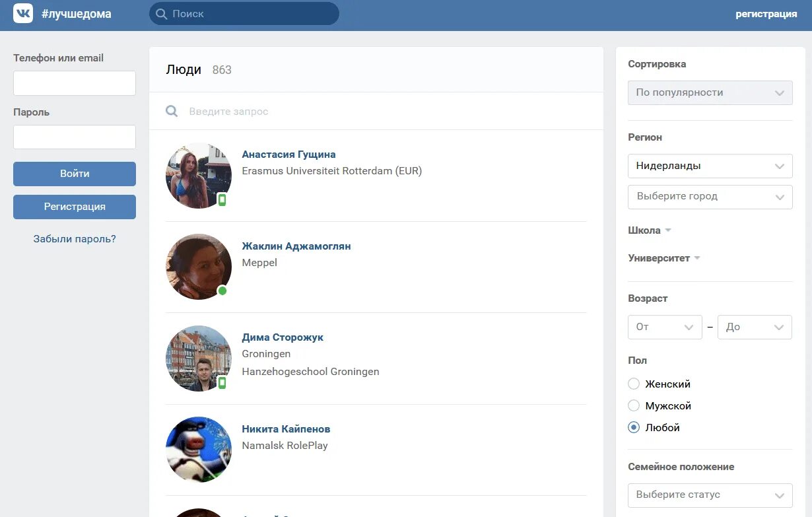Open Дима Сторожук's profile photo
812x517 pixels.
click(x=199, y=359)
